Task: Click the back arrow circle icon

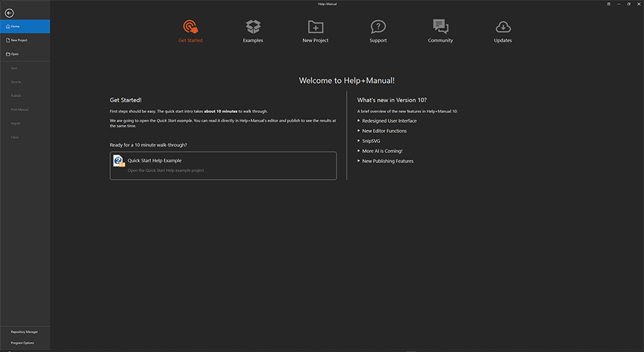Action: pos(9,13)
